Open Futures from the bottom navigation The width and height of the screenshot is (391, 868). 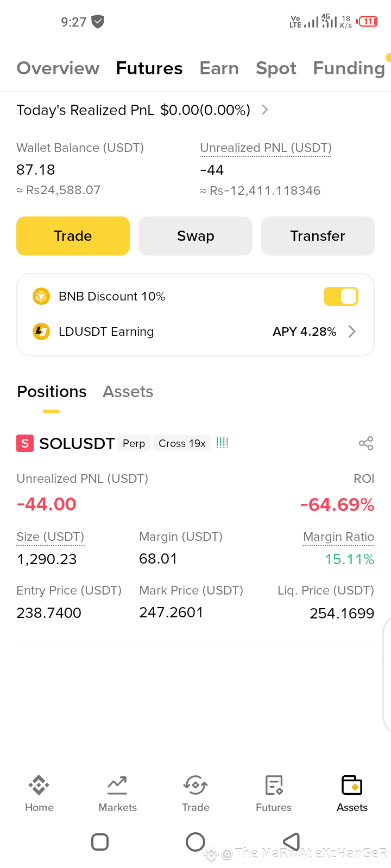(274, 793)
